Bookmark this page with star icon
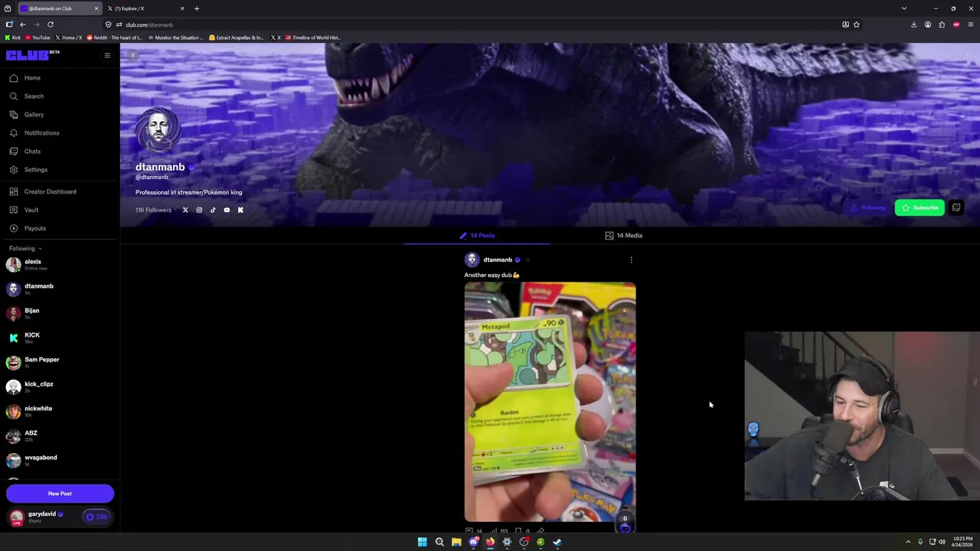 [x=856, y=24]
